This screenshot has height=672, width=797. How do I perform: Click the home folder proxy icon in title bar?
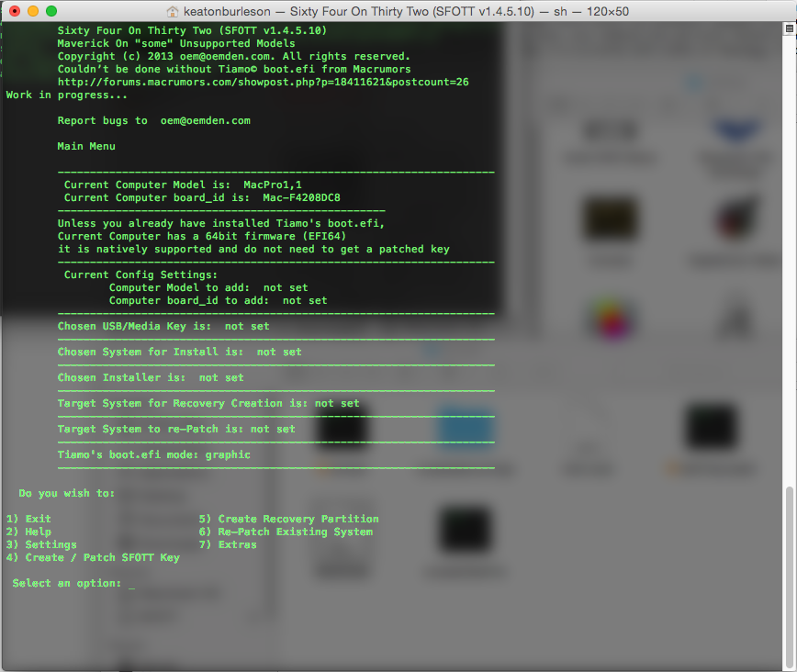(x=173, y=11)
